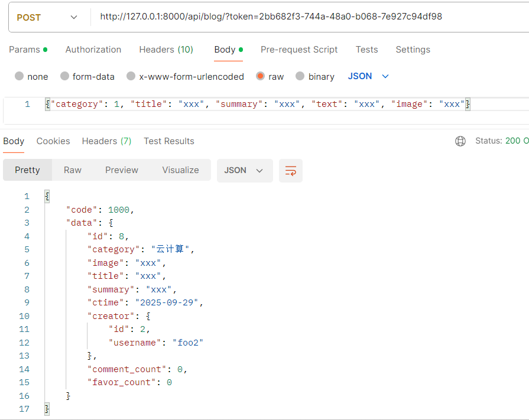Click the Status: 200 text

[502, 141]
